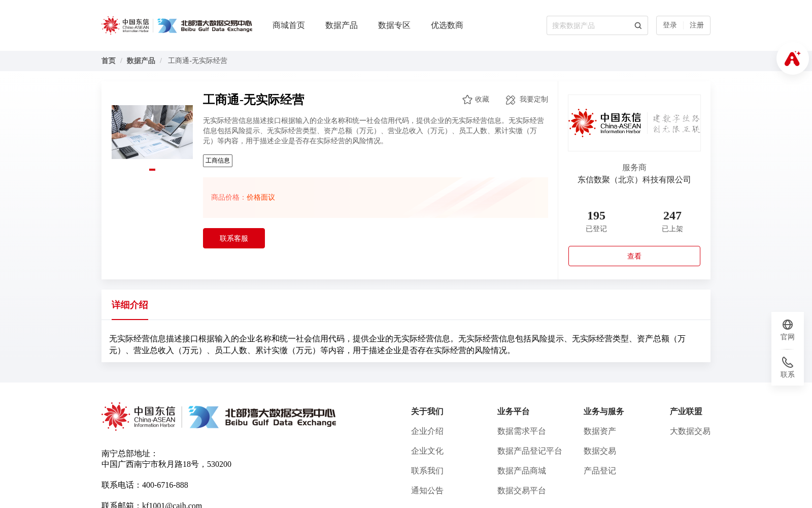Open footer link 联系我们
The height and width of the screenshot is (508, 812).
tap(427, 471)
